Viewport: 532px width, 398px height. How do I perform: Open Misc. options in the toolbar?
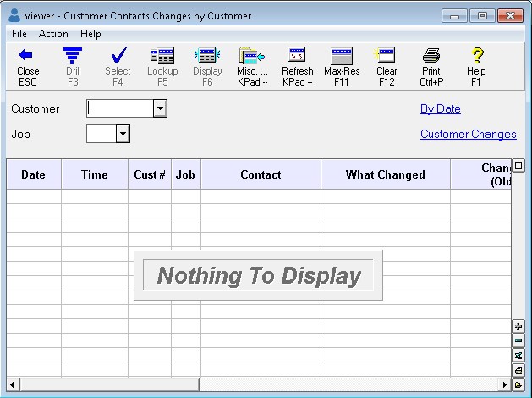point(252,65)
